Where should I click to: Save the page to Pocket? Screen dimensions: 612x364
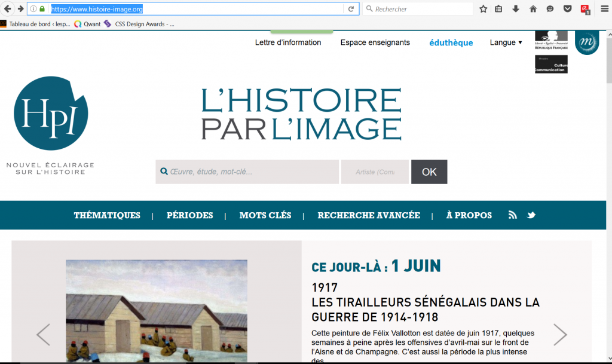pos(567,9)
